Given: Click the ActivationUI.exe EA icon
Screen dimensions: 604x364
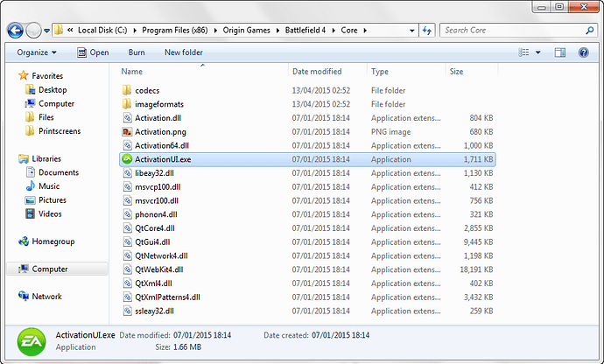Looking at the screenshot, I should [127, 159].
